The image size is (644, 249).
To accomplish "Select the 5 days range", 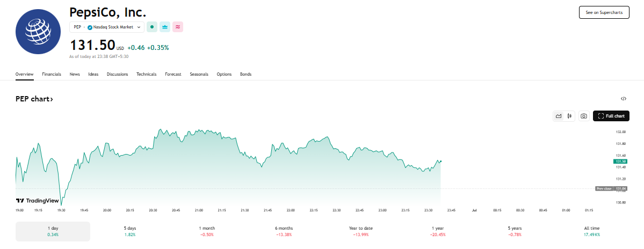I will [130, 231].
